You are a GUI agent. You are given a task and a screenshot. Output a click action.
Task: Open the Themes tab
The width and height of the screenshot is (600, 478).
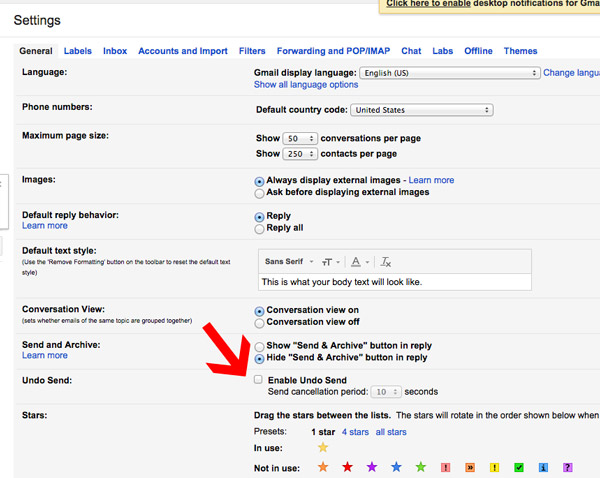coord(520,51)
